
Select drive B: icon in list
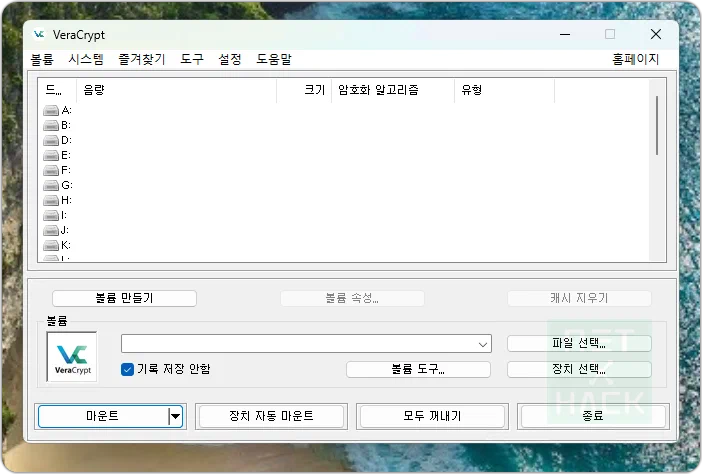pos(51,125)
